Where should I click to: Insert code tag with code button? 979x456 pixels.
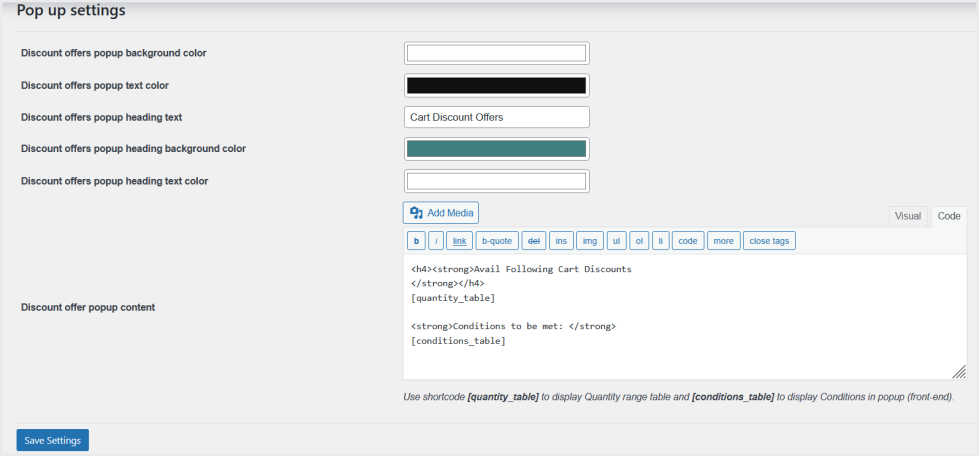687,240
